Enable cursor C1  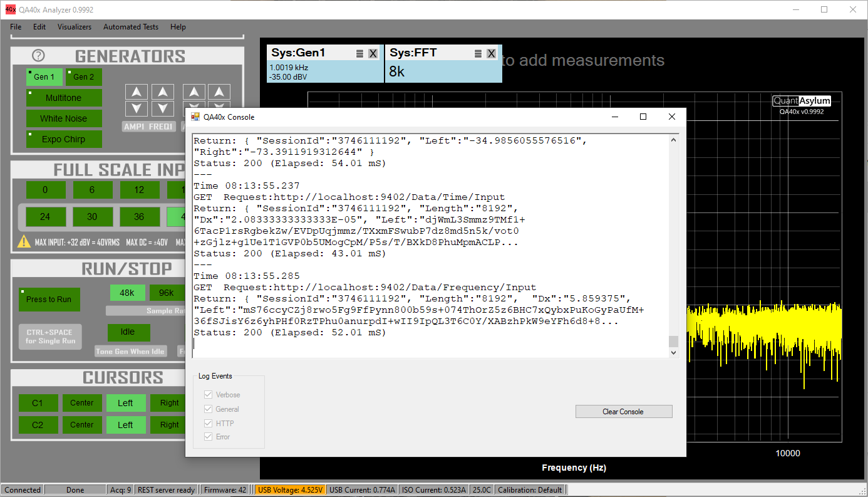click(38, 403)
